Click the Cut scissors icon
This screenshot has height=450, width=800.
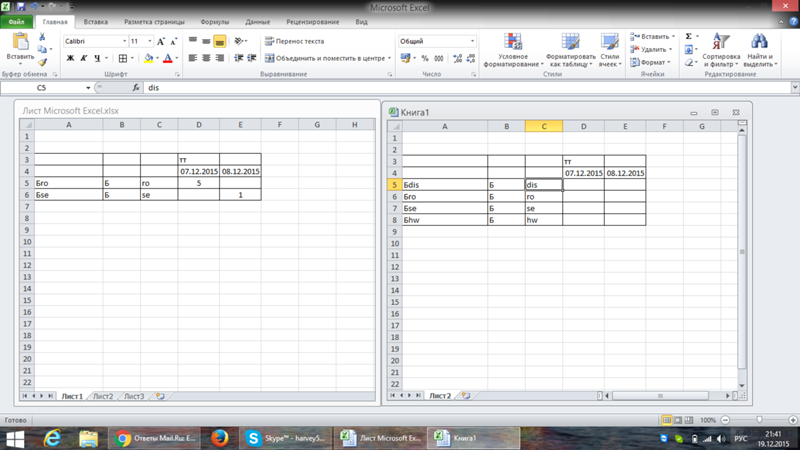(42, 37)
